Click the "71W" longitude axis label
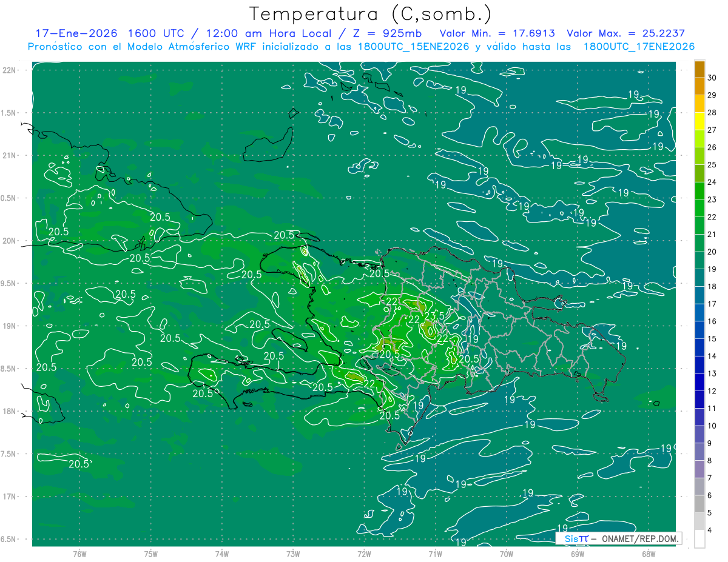Image resolution: width=728 pixels, height=562 pixels. coord(435,554)
